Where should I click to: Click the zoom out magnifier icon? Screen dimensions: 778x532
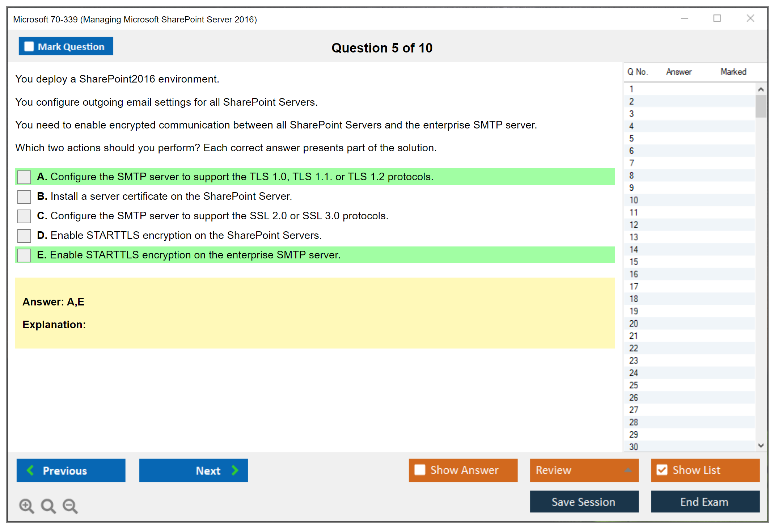(70, 506)
